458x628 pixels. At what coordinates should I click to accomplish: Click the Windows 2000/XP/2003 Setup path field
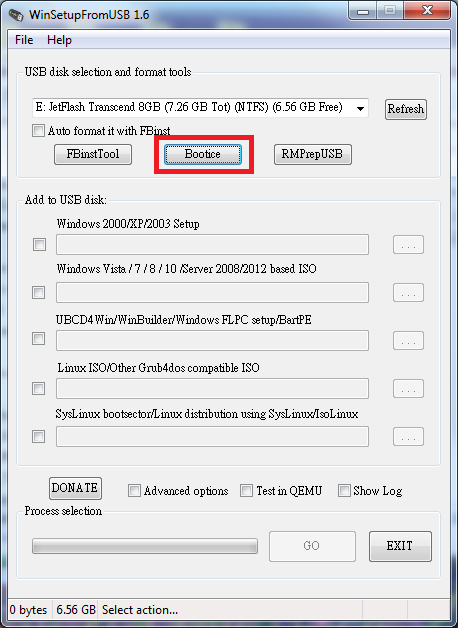212,245
